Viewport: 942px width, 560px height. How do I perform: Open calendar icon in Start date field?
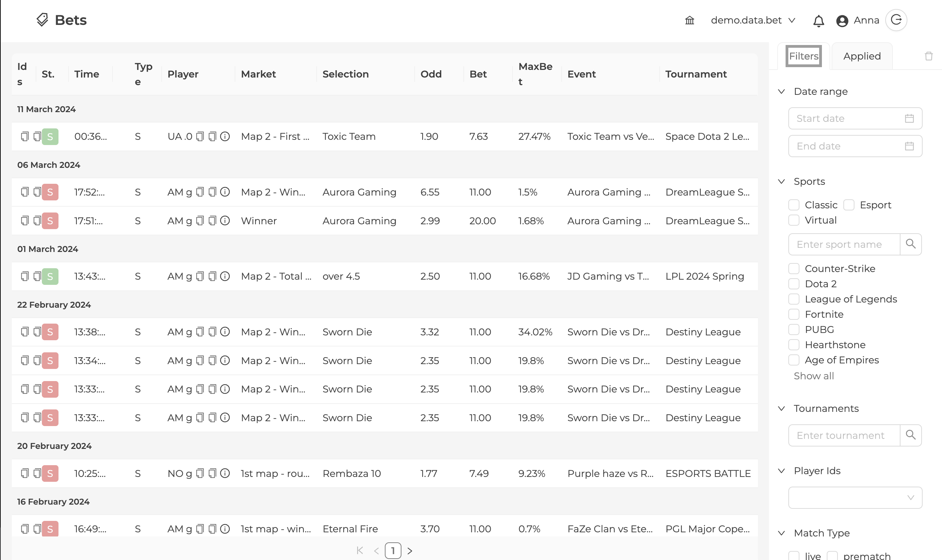909,118
